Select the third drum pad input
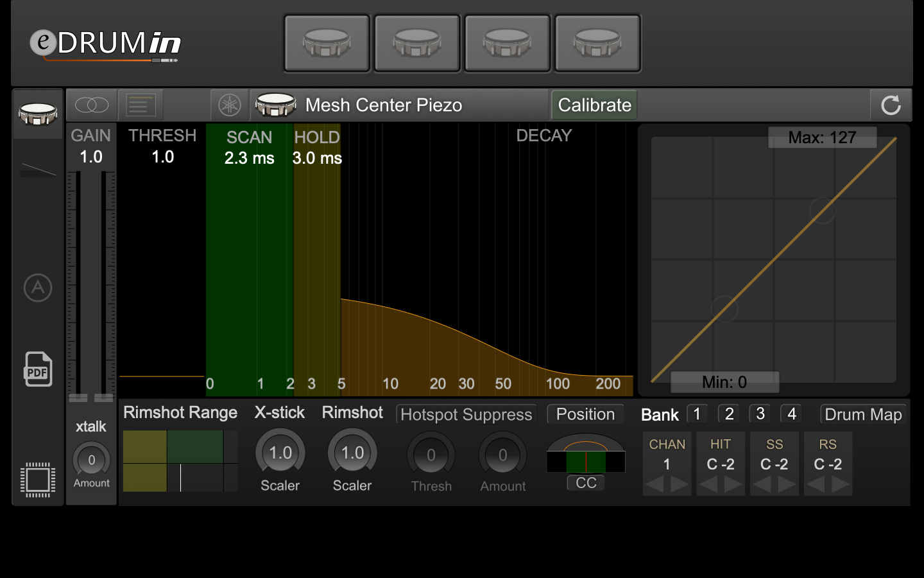Viewport: 924px width, 578px height. 508,43
